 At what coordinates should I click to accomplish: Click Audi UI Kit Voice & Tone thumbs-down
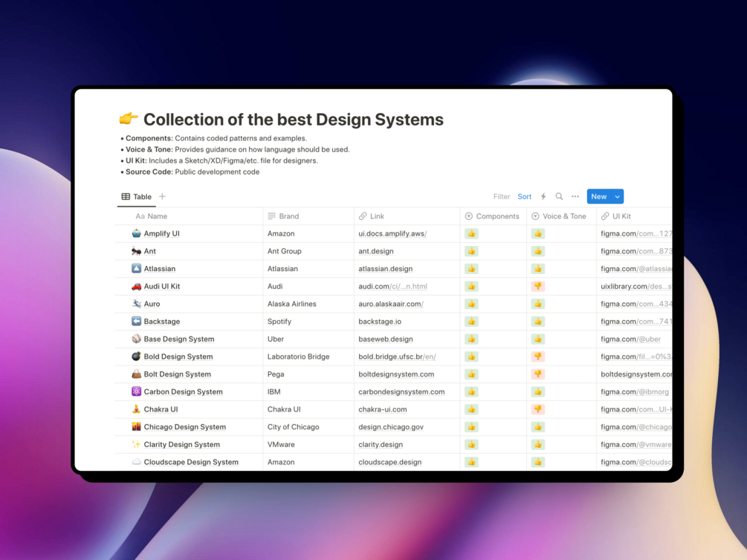point(538,286)
